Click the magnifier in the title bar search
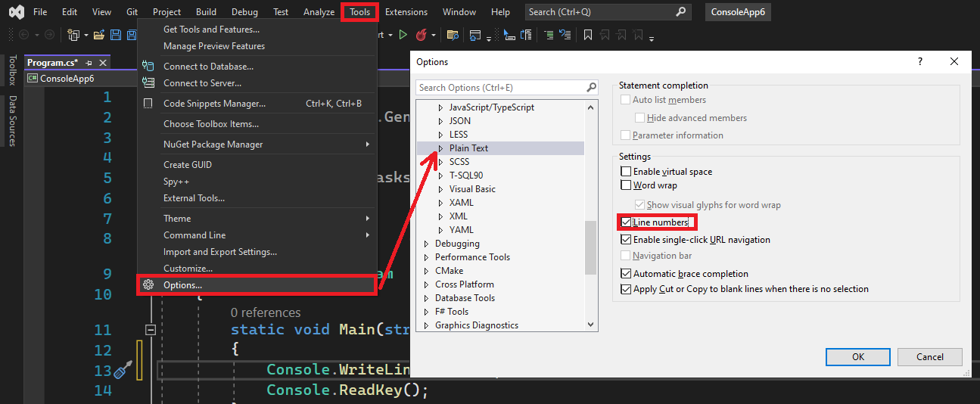This screenshot has width=980, height=404. coord(681,11)
